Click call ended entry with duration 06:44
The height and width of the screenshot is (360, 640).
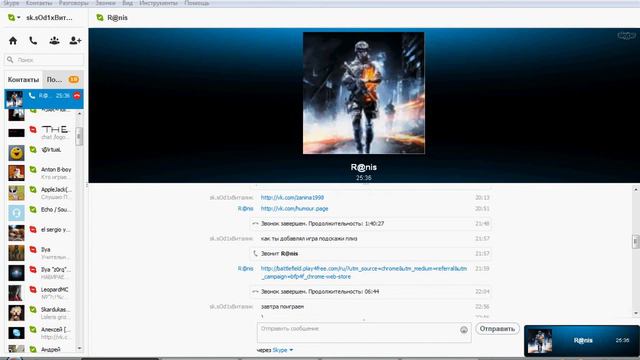click(x=370, y=291)
